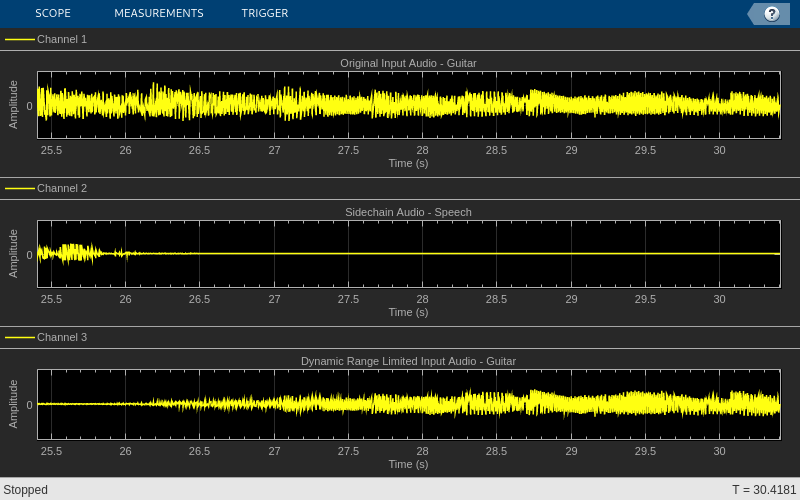The image size is (800, 500).
Task: Click the 26.5 tick label on Sidechain axis
Action: [199, 299]
